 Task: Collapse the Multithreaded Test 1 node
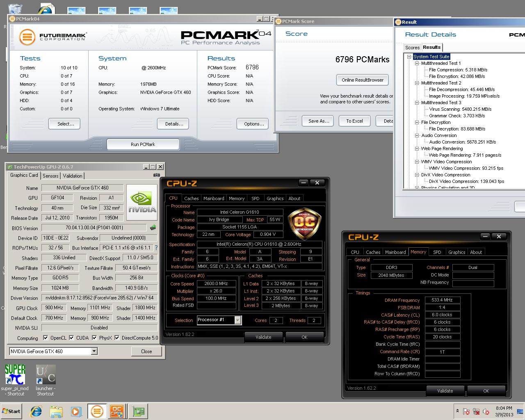[417, 63]
